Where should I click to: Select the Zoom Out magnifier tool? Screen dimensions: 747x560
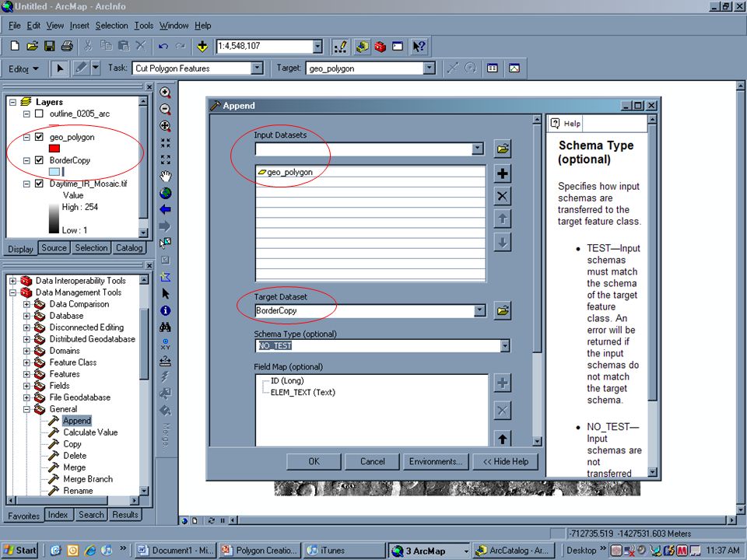[x=165, y=110]
